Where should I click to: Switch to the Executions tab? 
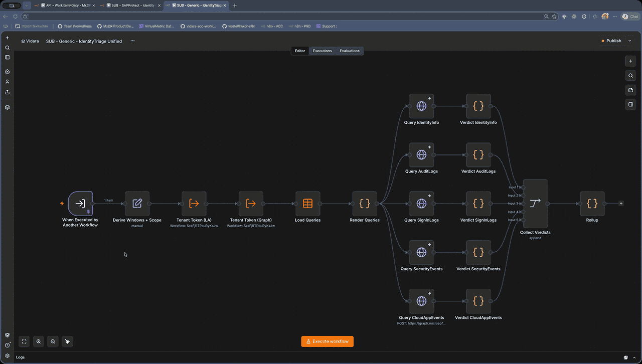(x=323, y=51)
